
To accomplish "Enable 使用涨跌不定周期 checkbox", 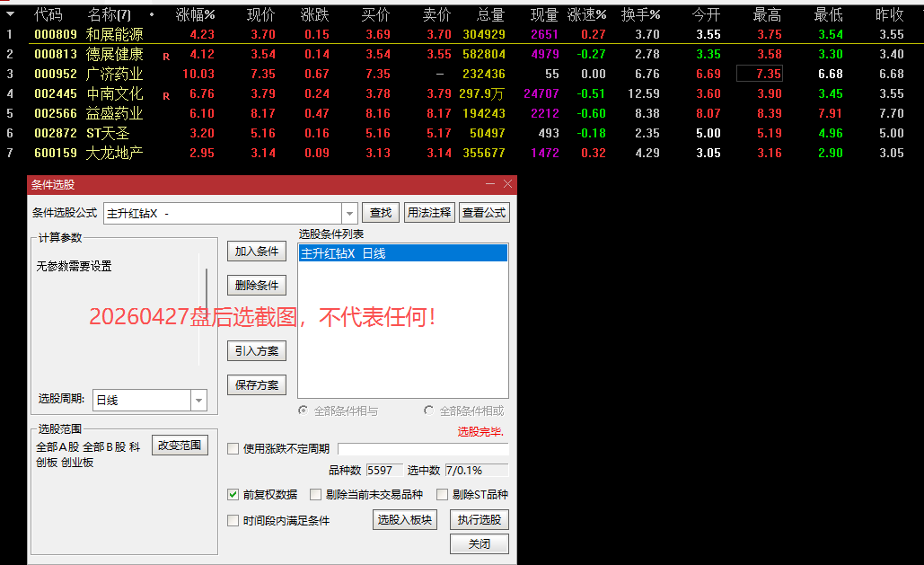I will click(233, 449).
